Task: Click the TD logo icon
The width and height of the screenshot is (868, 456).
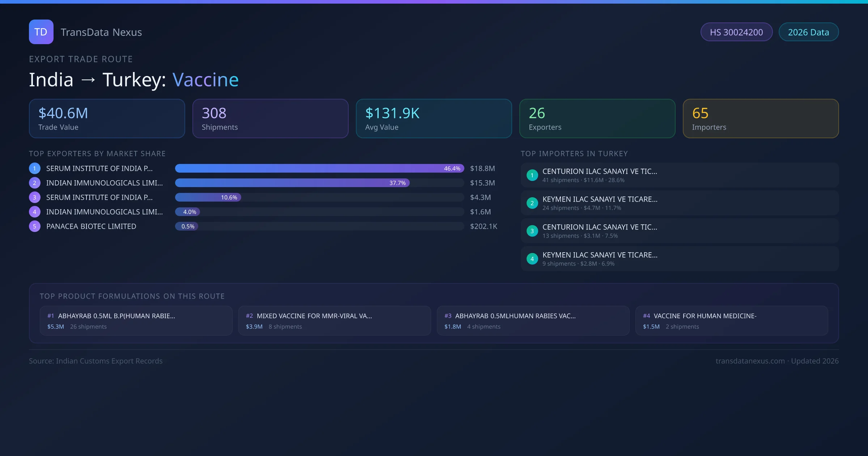Action: (41, 32)
